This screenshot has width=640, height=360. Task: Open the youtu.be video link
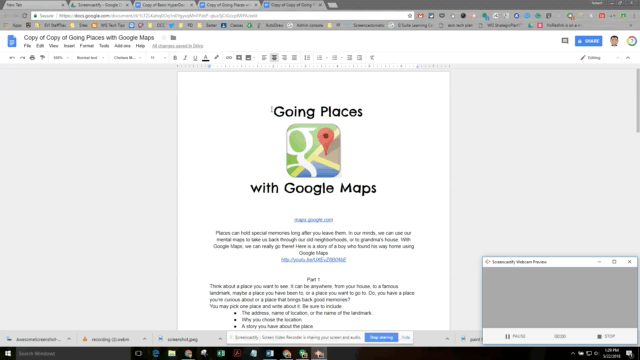click(313, 260)
